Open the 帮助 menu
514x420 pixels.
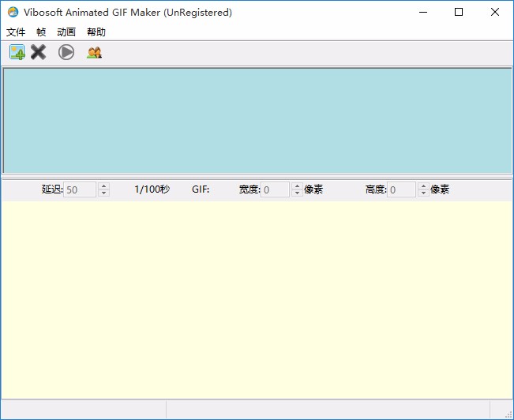[x=96, y=32]
